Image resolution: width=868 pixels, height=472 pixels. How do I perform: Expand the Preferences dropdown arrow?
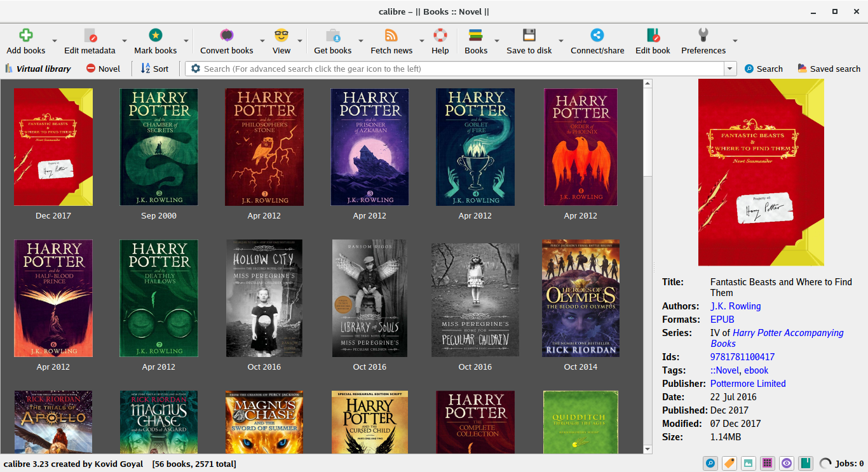click(735, 41)
